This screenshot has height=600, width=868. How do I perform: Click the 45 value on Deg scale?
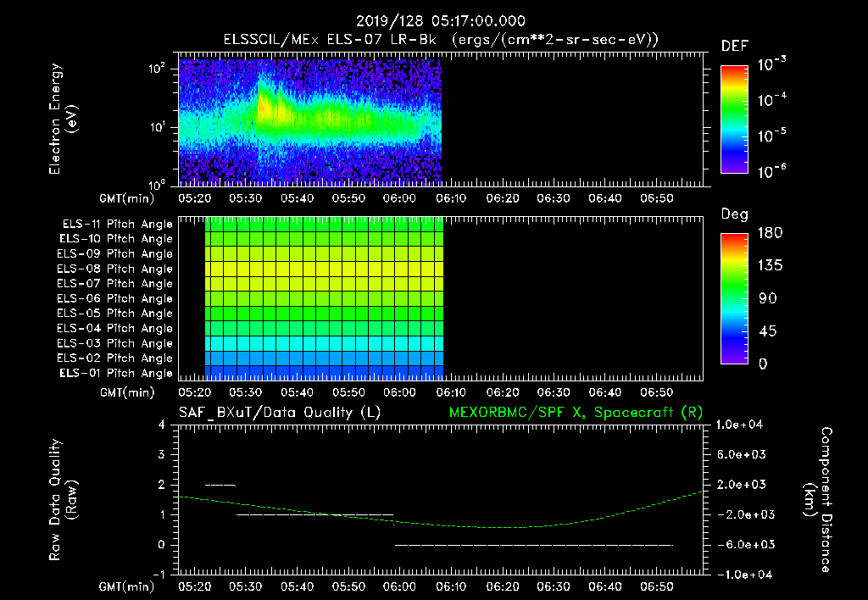pyautogui.click(x=767, y=331)
